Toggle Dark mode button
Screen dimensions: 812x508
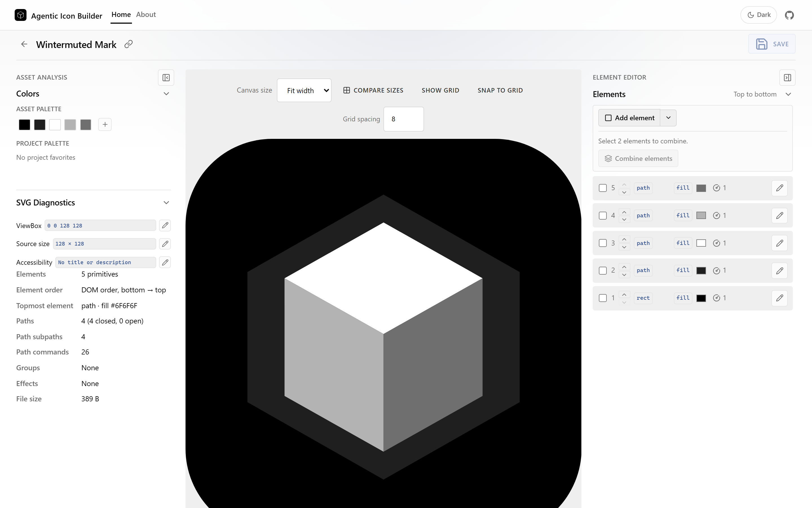pyautogui.click(x=758, y=15)
